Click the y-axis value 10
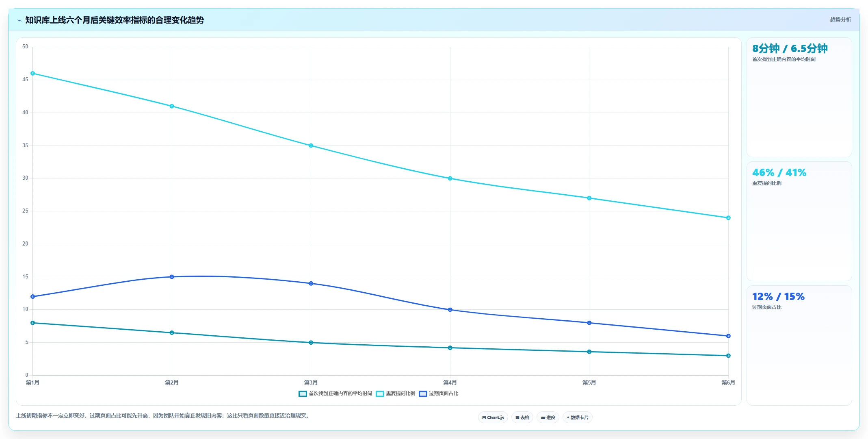The image size is (868, 439). click(x=25, y=309)
